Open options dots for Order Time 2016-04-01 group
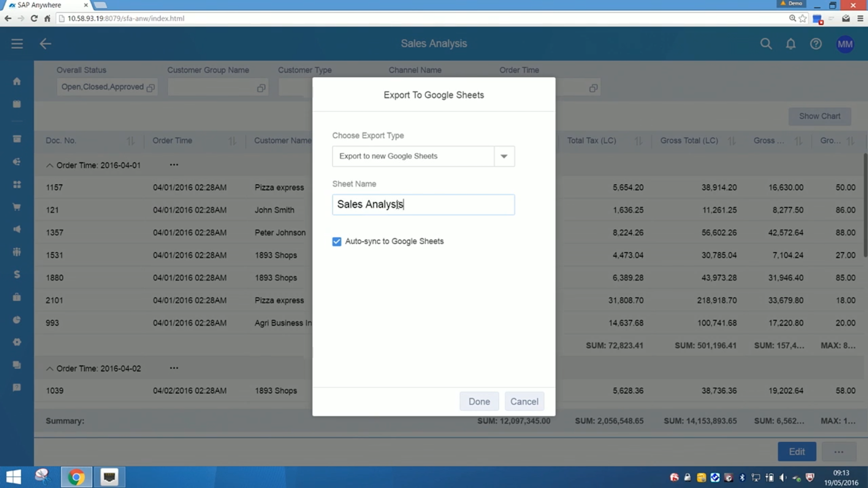The width and height of the screenshot is (868, 488). 174,164
